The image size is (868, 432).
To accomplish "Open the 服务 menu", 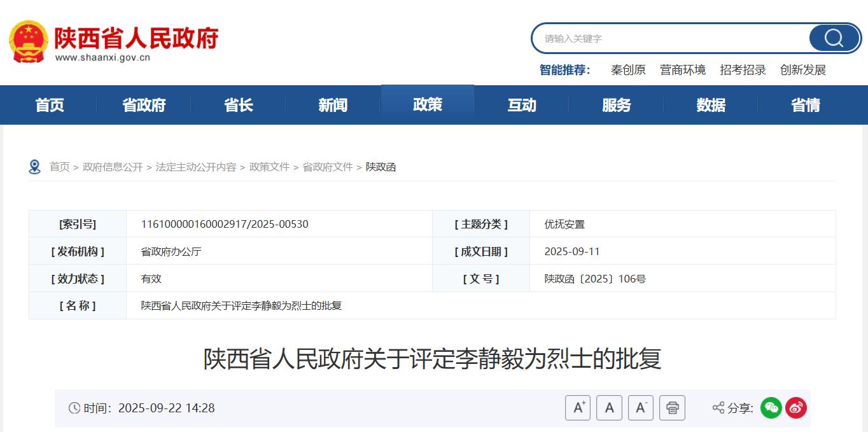I will coord(616,105).
